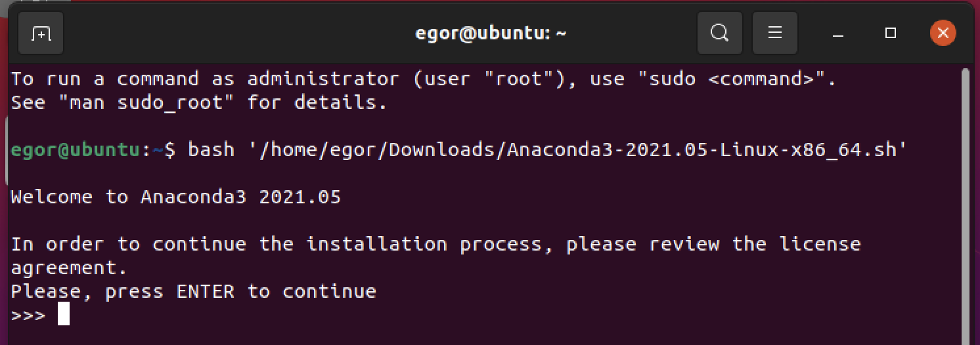Click the block cursor after >>>

[63, 314]
